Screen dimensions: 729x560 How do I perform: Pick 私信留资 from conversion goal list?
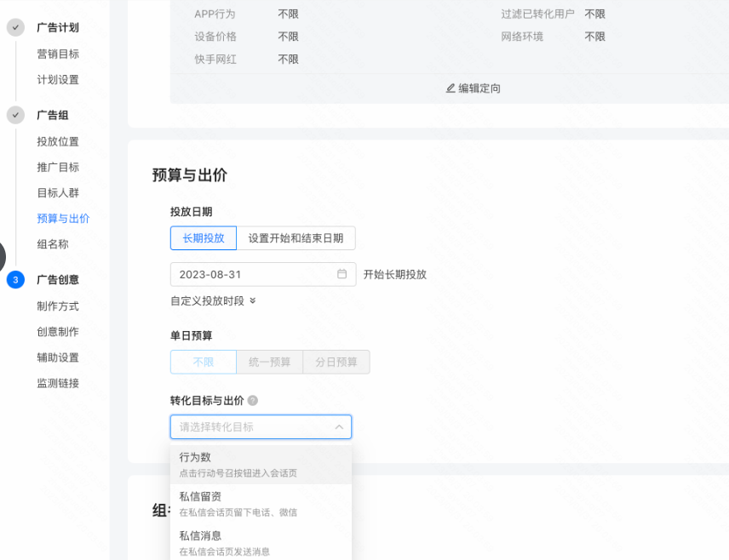tap(261, 504)
